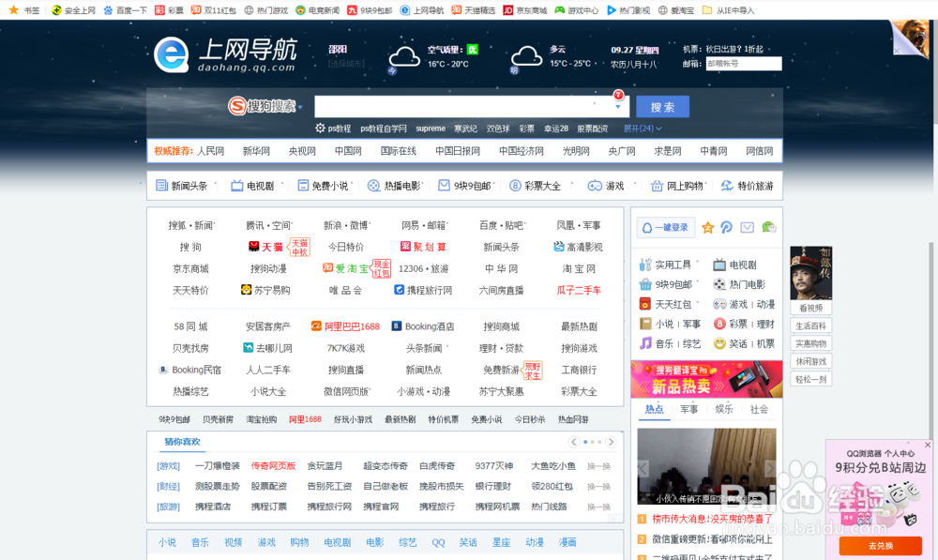The height and width of the screenshot is (560, 938).
Task: Open the 选择城市 city selector
Action: (347, 64)
